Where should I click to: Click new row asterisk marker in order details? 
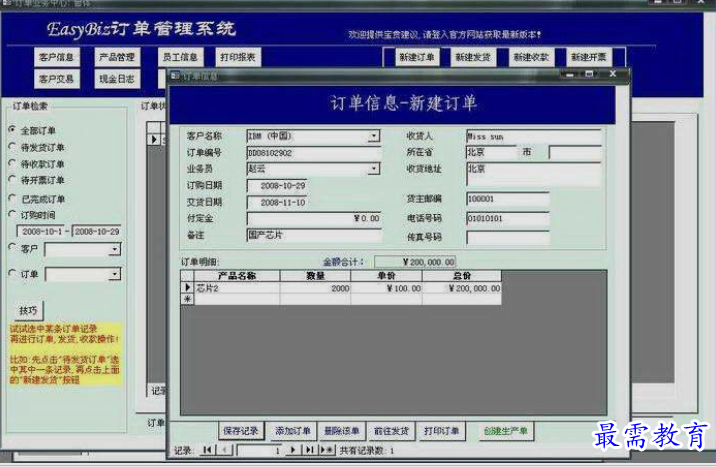[x=187, y=299]
